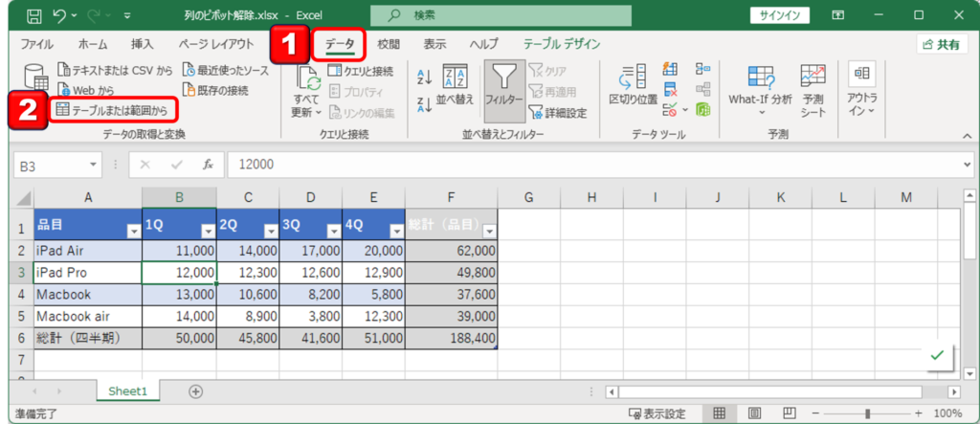The height and width of the screenshot is (424, 980).
Task: Open the Undo history dropdown arrow
Action: pyautogui.click(x=76, y=15)
